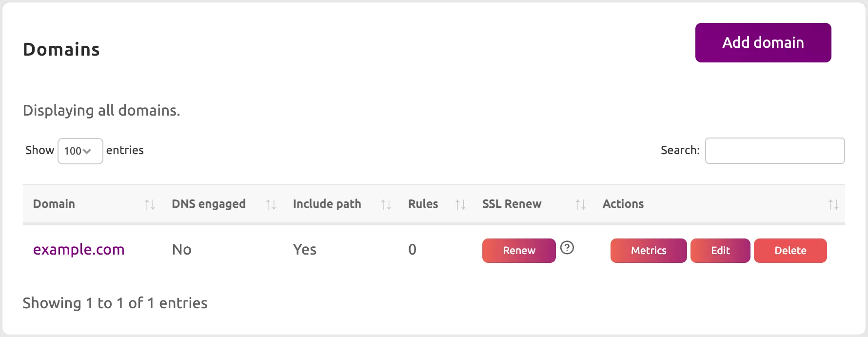The image size is (868, 337).
Task: Click the Domains page heading
Action: point(61,49)
